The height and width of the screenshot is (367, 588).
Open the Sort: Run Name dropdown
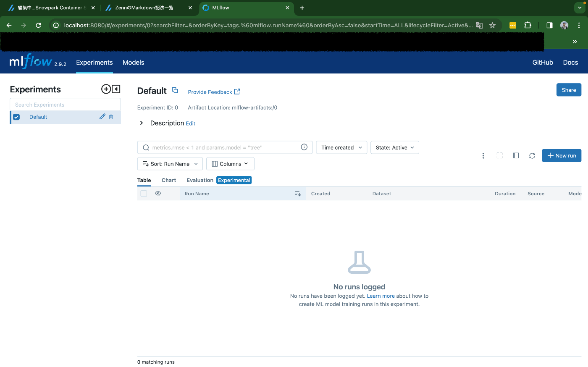(170, 164)
